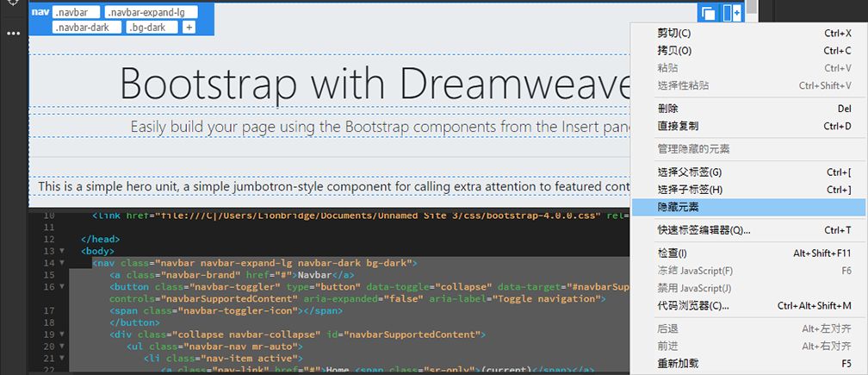This screenshot has height=375, width=868.
Task: Choose 选择父标签(G) menu entry
Action: [x=748, y=172]
